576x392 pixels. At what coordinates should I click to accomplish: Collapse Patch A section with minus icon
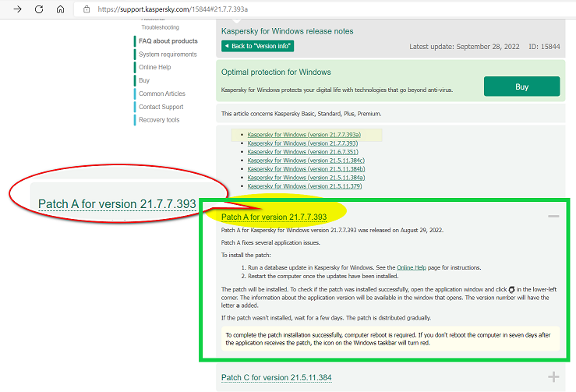[x=553, y=217]
